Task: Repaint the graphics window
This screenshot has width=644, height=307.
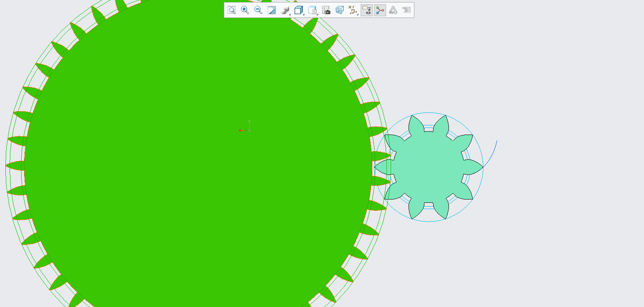Action: (x=272, y=10)
